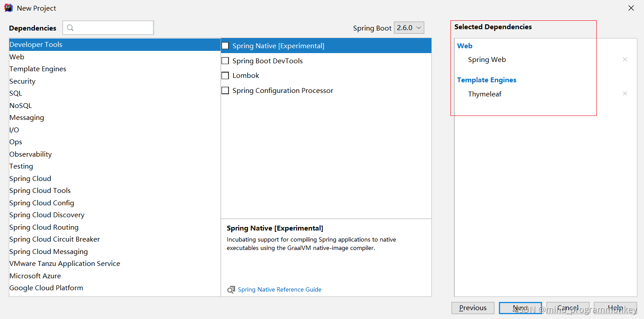Close the New Project dialog
The height and width of the screenshot is (319, 644).
631,8
